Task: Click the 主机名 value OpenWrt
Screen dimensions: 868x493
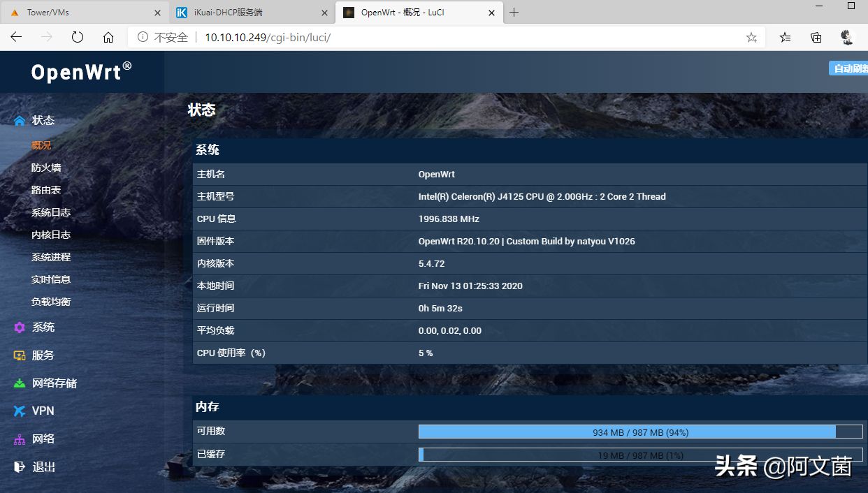Action: point(437,175)
